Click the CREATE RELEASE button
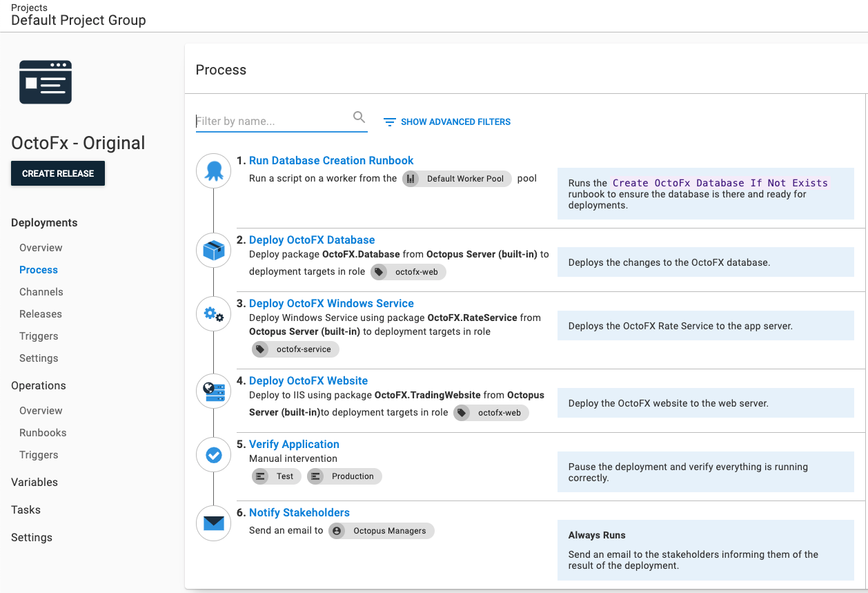The image size is (868, 593). (57, 173)
